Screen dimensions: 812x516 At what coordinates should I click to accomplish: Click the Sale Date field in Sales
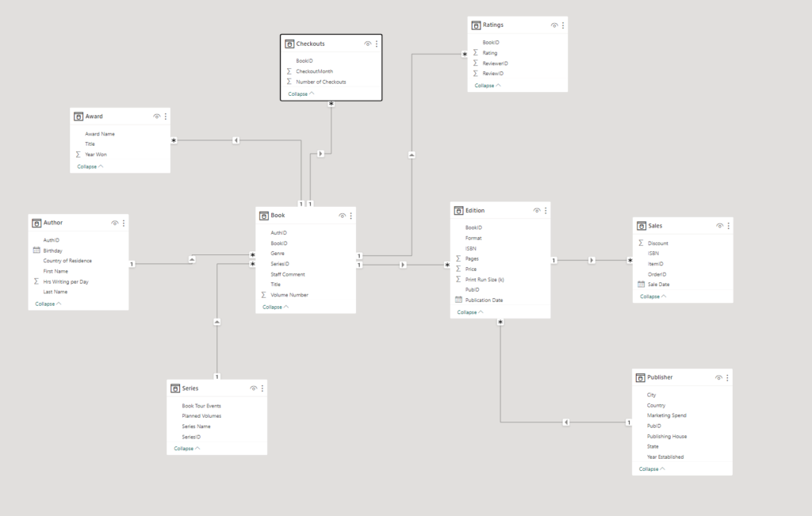click(x=658, y=285)
